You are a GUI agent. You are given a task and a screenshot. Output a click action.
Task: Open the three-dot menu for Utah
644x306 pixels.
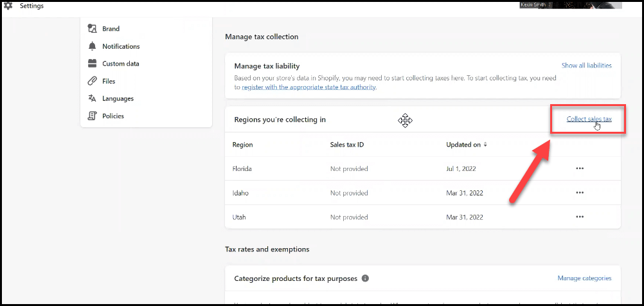(x=580, y=217)
